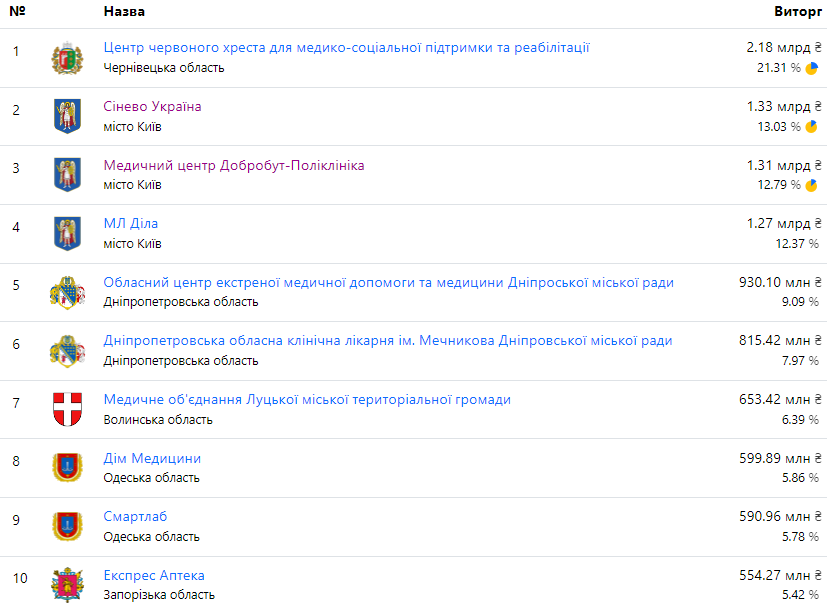Click the Volyn crest beside the Луцької medical union
Screen dimensions: 827x610
click(x=67, y=409)
